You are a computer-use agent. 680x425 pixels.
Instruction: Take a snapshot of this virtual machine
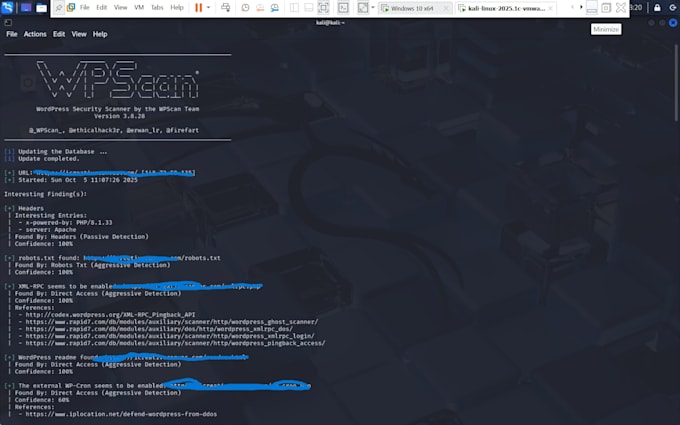(245, 7)
